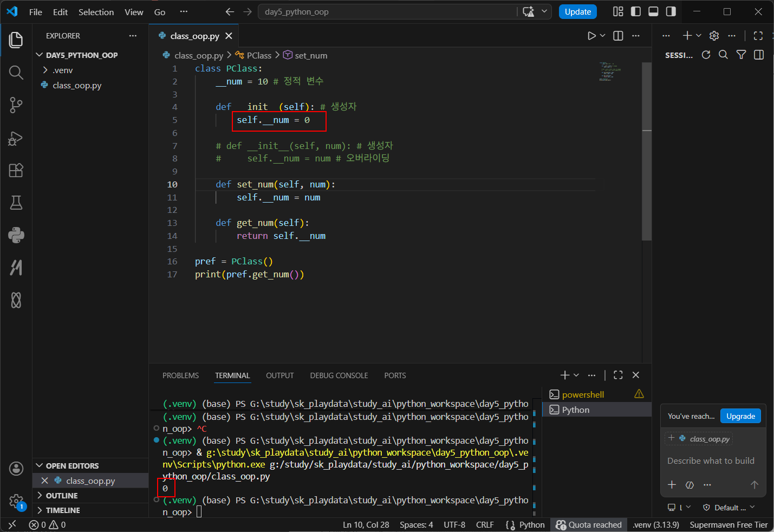Image resolution: width=774 pixels, height=532 pixels.
Task: Open the Manage gear in activity bar
Action: pos(16,501)
